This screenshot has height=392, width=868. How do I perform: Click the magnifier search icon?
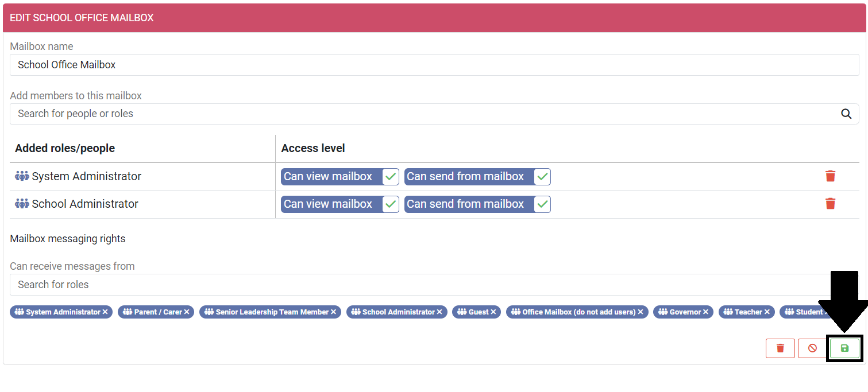[846, 114]
